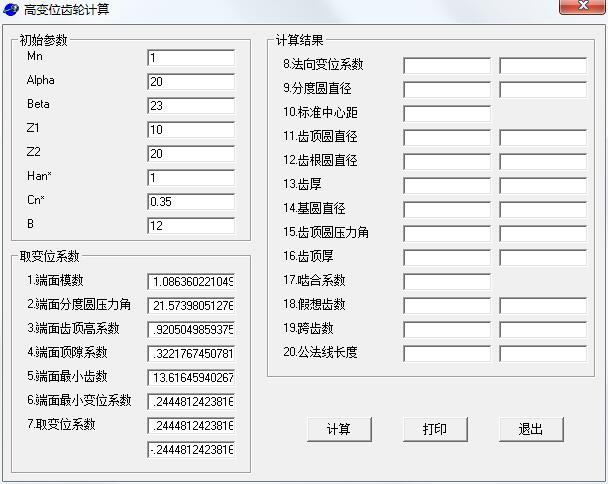The width and height of the screenshot is (608, 484).
Task: Click second 9.分度圆直径 result field
Action: point(543,90)
